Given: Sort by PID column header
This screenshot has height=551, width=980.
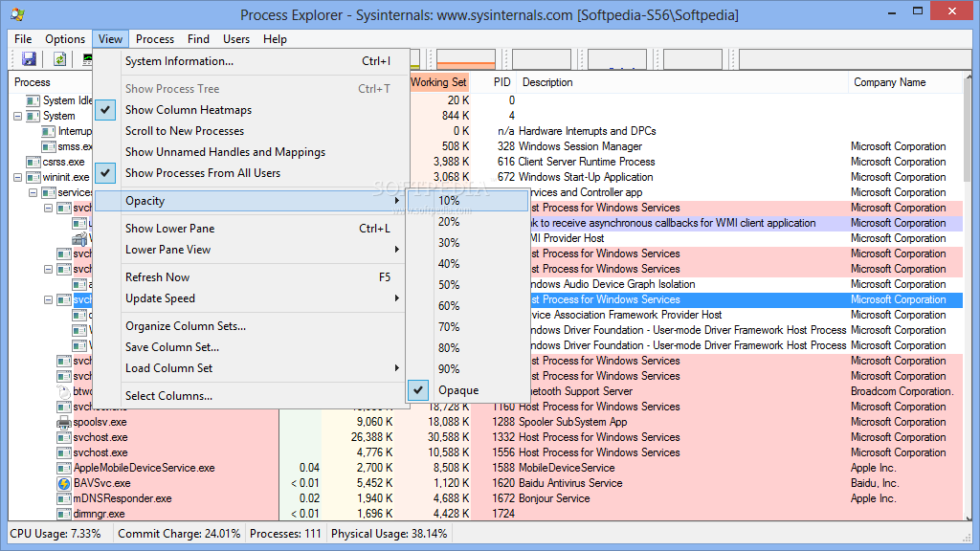Looking at the screenshot, I should click(x=501, y=82).
